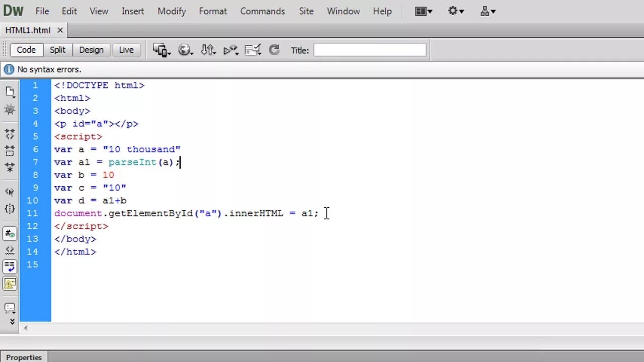This screenshot has height=362, width=644.
Task: Click the Apply Comment icon
Action: coord(10,307)
